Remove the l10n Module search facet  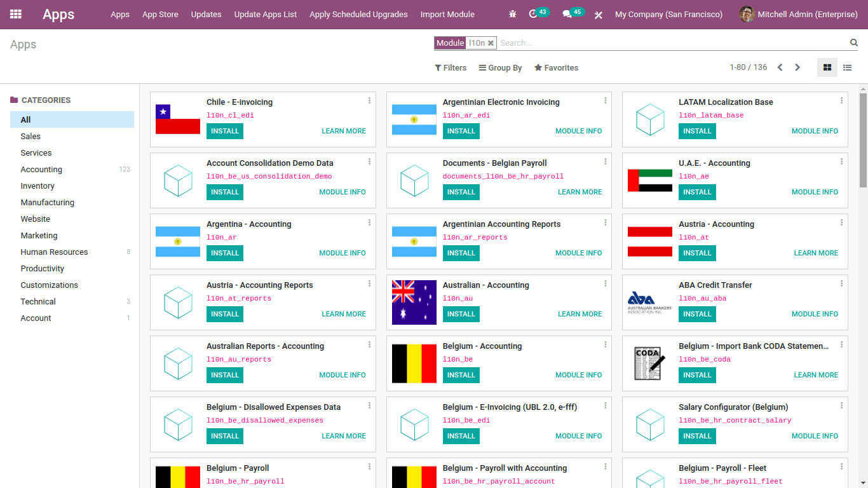(x=491, y=43)
